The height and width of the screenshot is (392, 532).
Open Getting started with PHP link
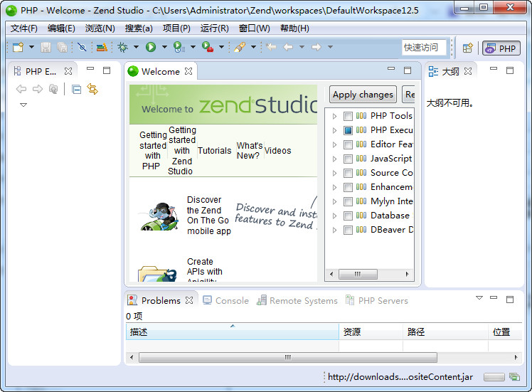(153, 150)
